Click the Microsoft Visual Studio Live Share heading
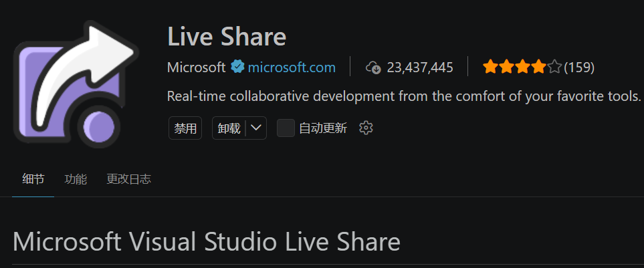The width and height of the screenshot is (644, 268). [207, 241]
